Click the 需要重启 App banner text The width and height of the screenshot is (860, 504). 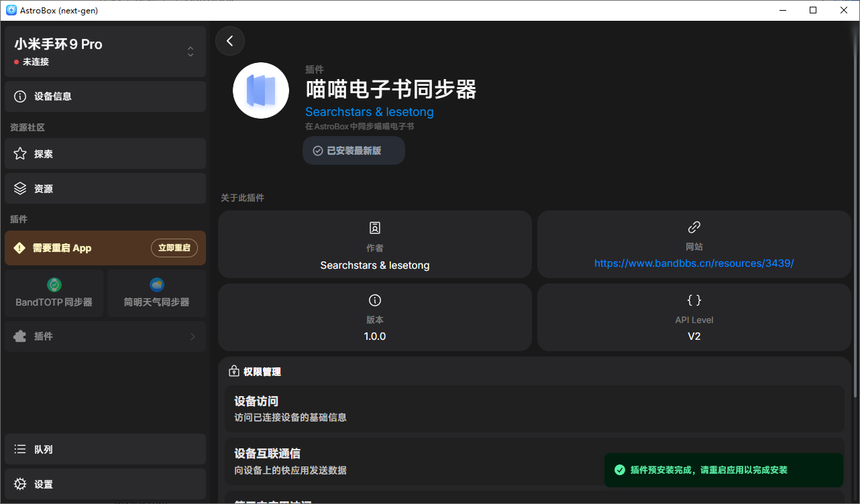tap(62, 248)
